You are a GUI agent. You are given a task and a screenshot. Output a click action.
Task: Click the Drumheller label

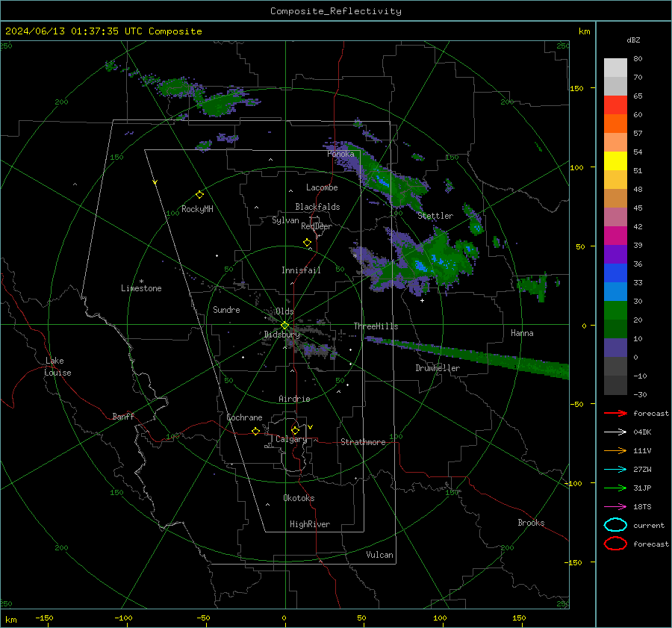coord(438,368)
